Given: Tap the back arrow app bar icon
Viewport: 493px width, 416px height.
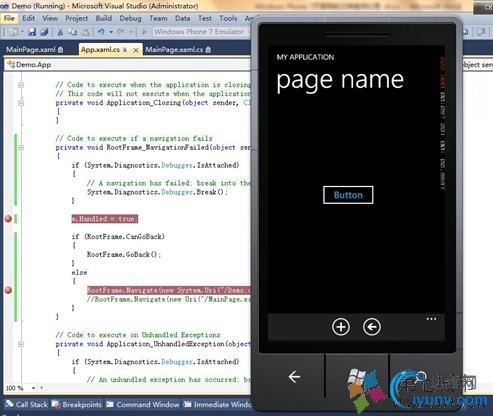Looking at the screenshot, I should click(x=372, y=327).
